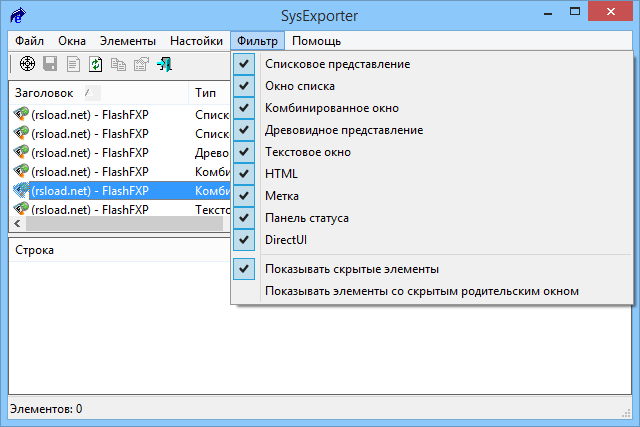640x427 pixels.
Task: Click the Строка column header
Action: [x=34, y=249]
